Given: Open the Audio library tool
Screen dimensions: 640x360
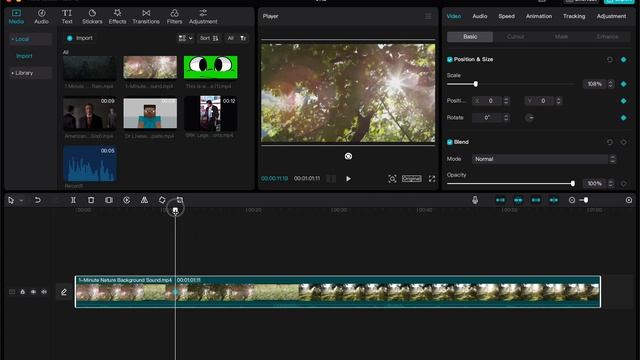Looking at the screenshot, I should 41,17.
